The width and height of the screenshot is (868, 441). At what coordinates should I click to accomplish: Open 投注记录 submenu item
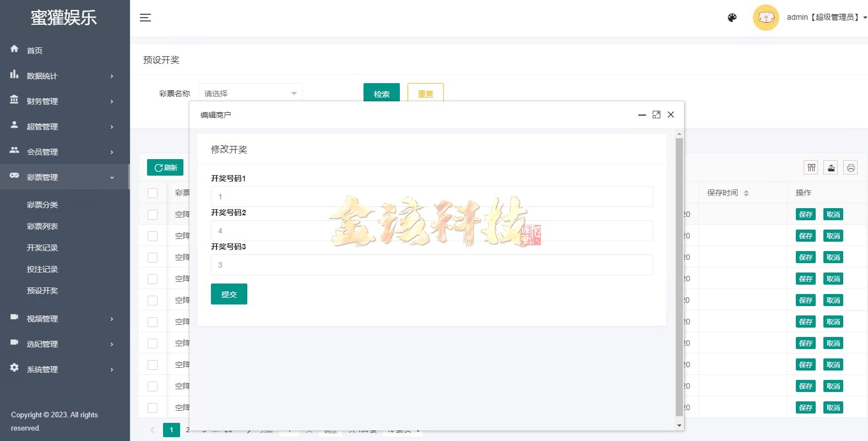[x=42, y=269]
